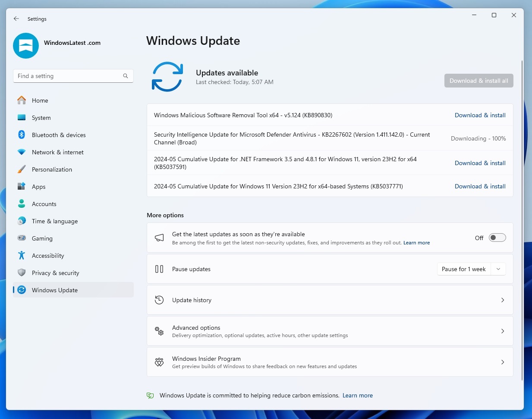Click the megaphone icon for latest updates
Viewport: 532px width, 419px height.
point(159,238)
